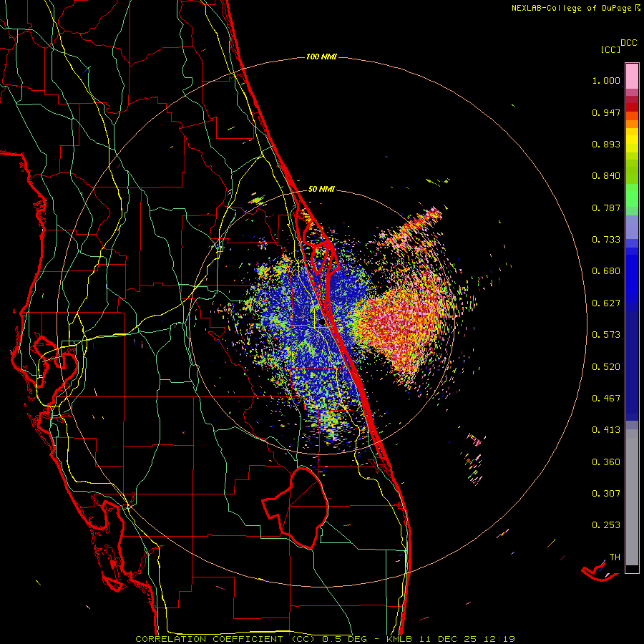The width and height of the screenshot is (644, 644).
Task: Click the [CC] units label
Action: point(610,49)
